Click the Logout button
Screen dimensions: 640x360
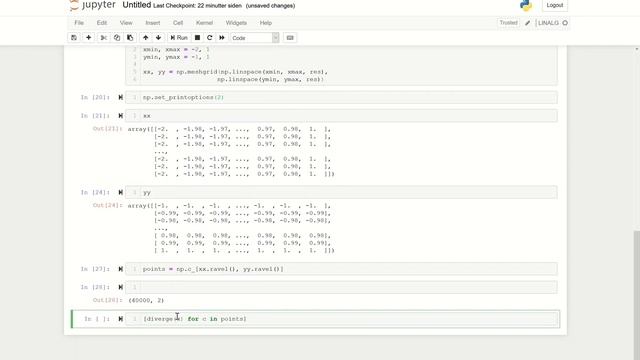(555, 5)
